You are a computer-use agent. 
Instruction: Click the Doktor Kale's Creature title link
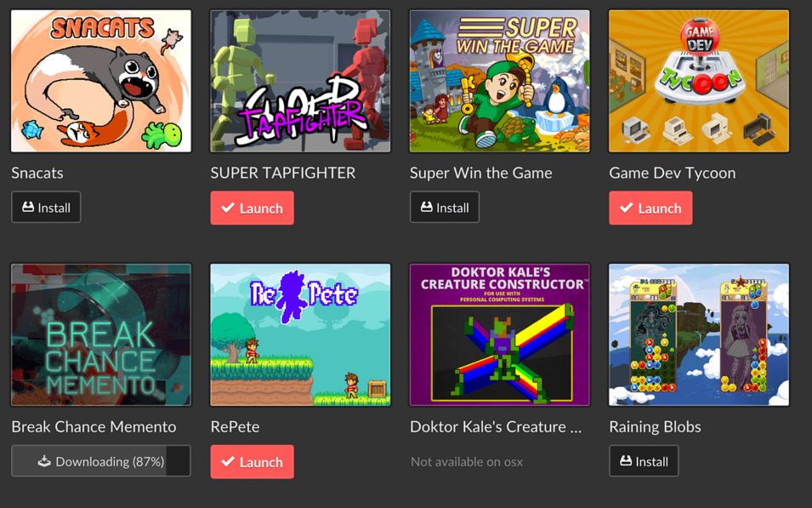click(x=496, y=426)
